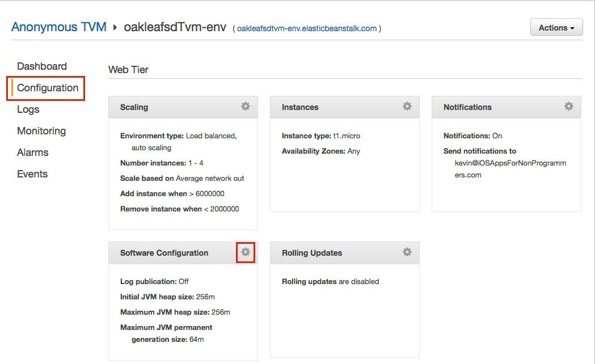Click the Rolling Updates card header
595x364 pixels.
point(312,253)
